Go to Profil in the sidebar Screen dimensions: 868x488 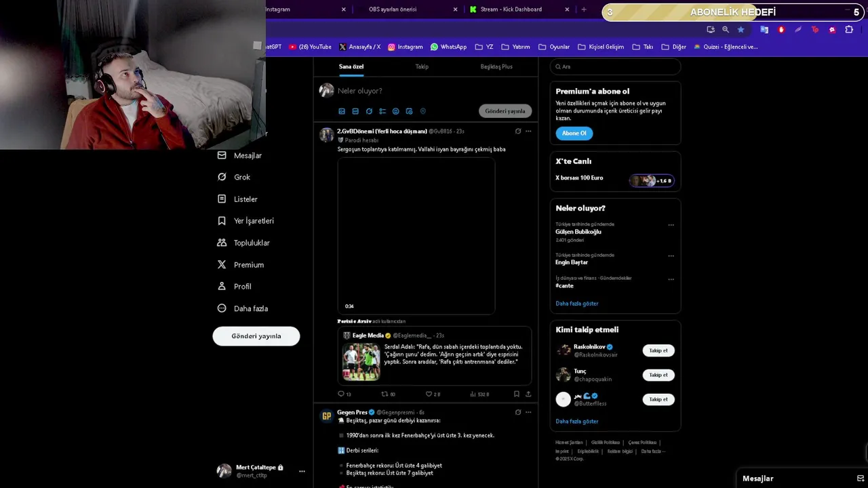234,287
